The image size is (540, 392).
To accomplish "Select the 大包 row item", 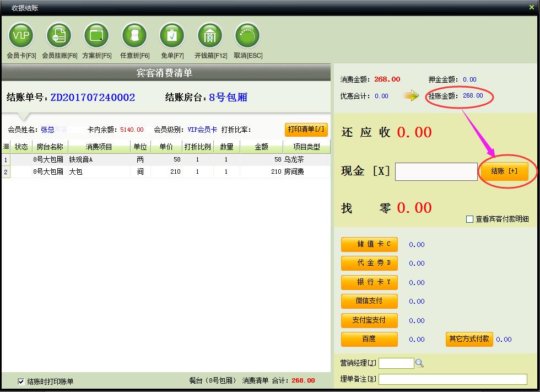I will 76,171.
